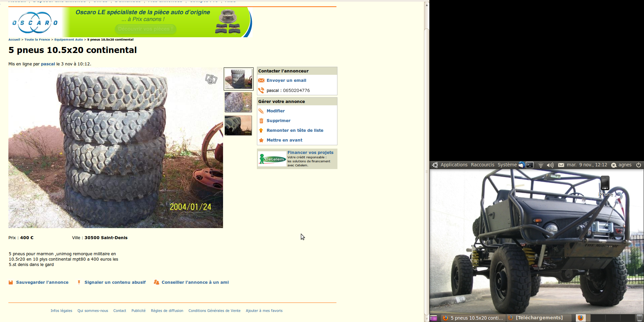Launch the terminal from the panel
Viewport: 644px width, 322px height.
530,165
